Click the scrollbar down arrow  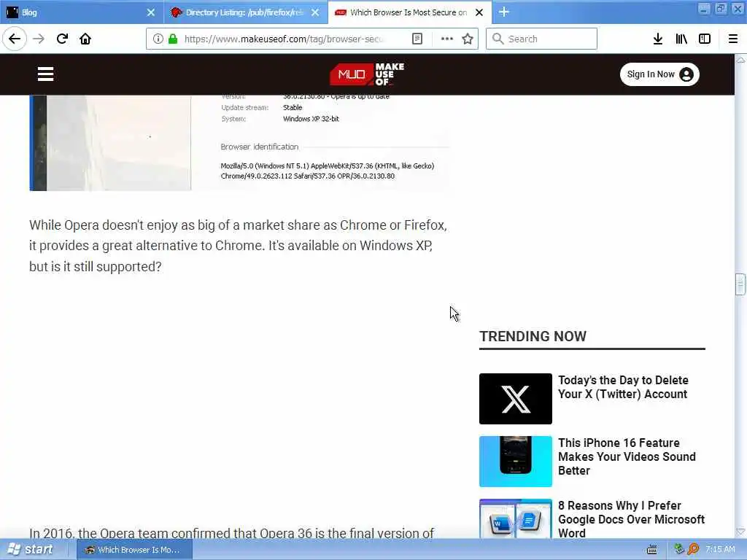coord(740,532)
